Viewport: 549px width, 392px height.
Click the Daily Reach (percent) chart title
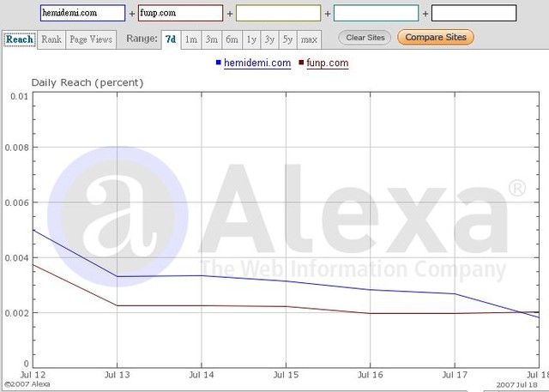click(87, 83)
